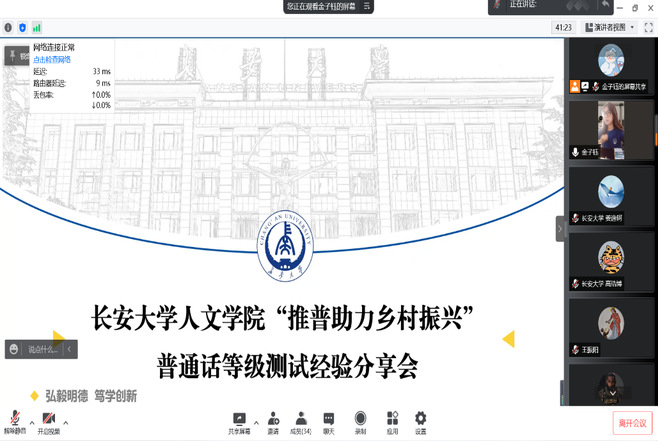Screen dimensions: 658x441
Task: Click the 点击检查网络 link
Action: [x=52, y=59]
